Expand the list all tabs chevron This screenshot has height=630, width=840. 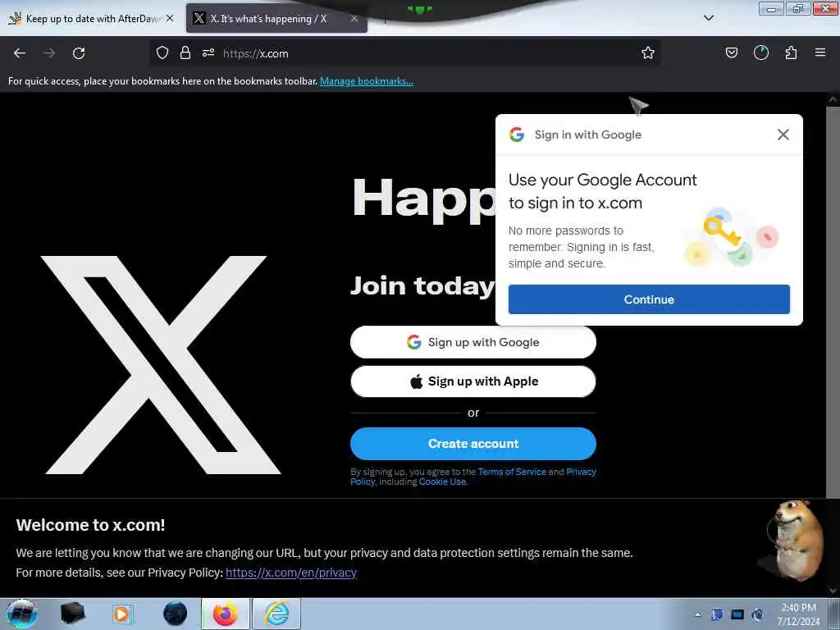click(x=709, y=18)
